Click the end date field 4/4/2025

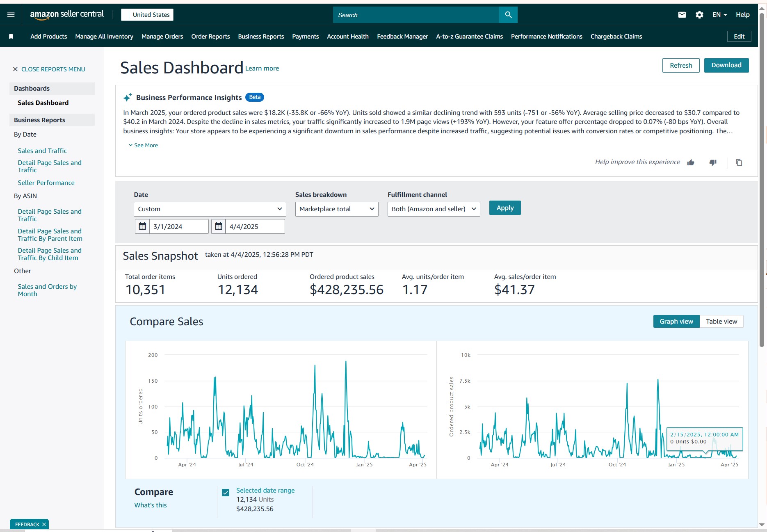(255, 226)
